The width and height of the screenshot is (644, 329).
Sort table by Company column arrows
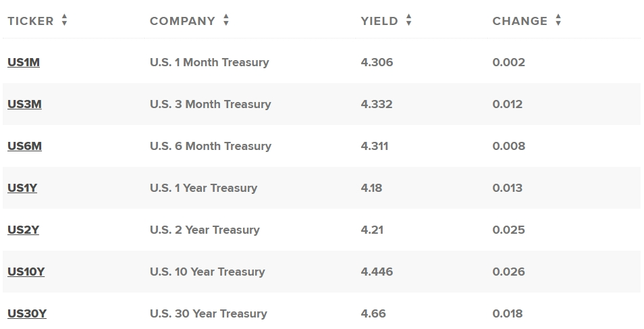(226, 20)
